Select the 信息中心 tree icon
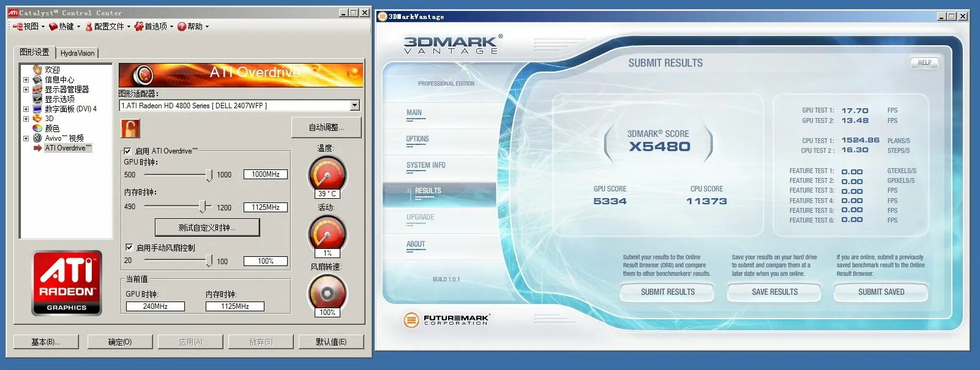This screenshot has width=980, height=370. (x=37, y=80)
